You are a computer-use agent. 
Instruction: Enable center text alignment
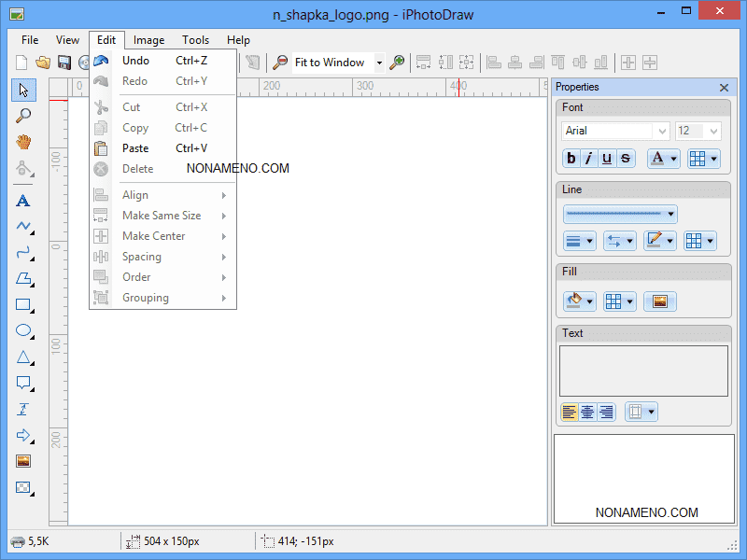[587, 412]
